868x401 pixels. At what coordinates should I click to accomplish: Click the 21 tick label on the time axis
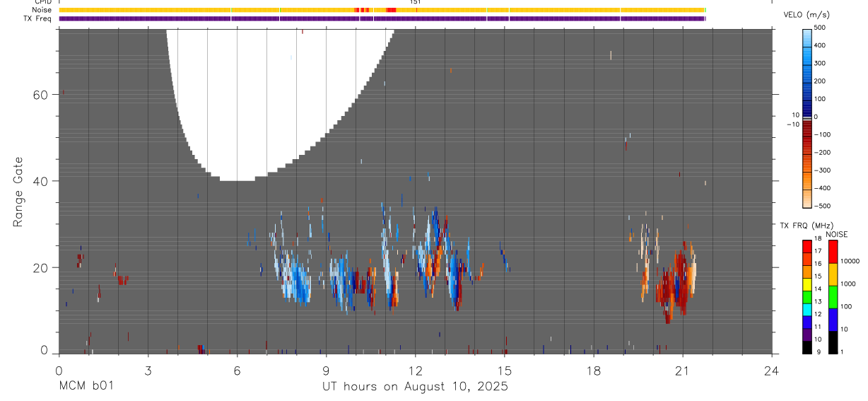point(682,371)
